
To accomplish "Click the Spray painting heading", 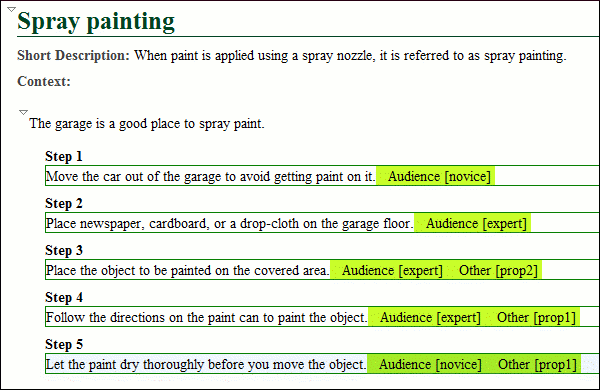I will click(96, 21).
